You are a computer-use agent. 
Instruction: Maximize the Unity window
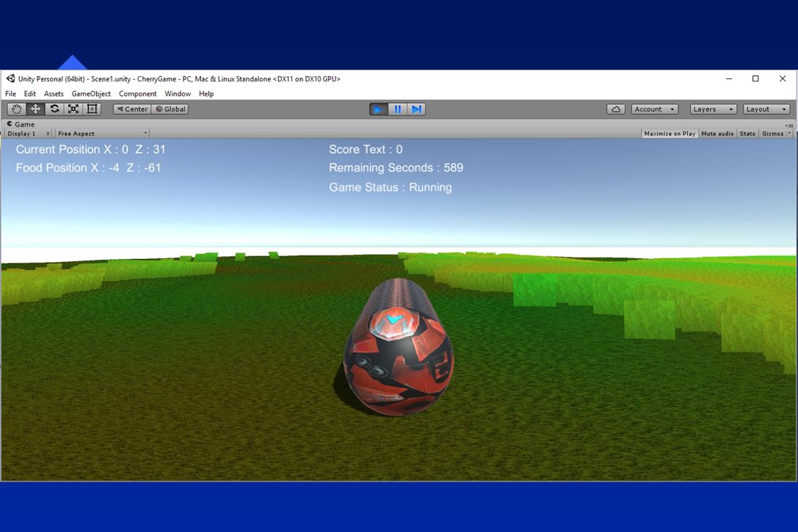click(756, 78)
